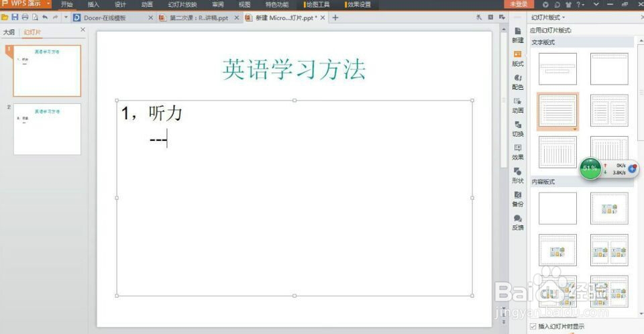This screenshot has height=334, width=644.
Task: Click the 动画 sidebar icon
Action: click(x=517, y=105)
